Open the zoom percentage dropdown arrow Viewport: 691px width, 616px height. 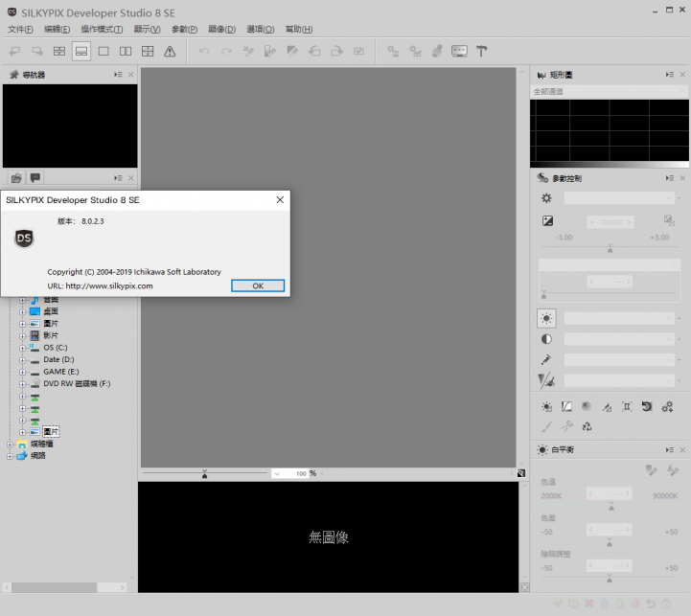(277, 473)
